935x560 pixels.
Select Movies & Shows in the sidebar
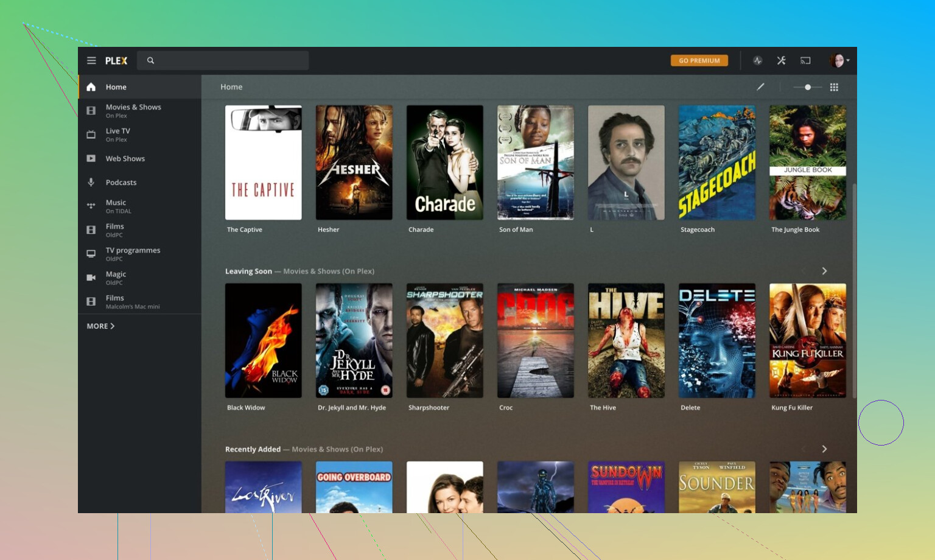click(133, 110)
